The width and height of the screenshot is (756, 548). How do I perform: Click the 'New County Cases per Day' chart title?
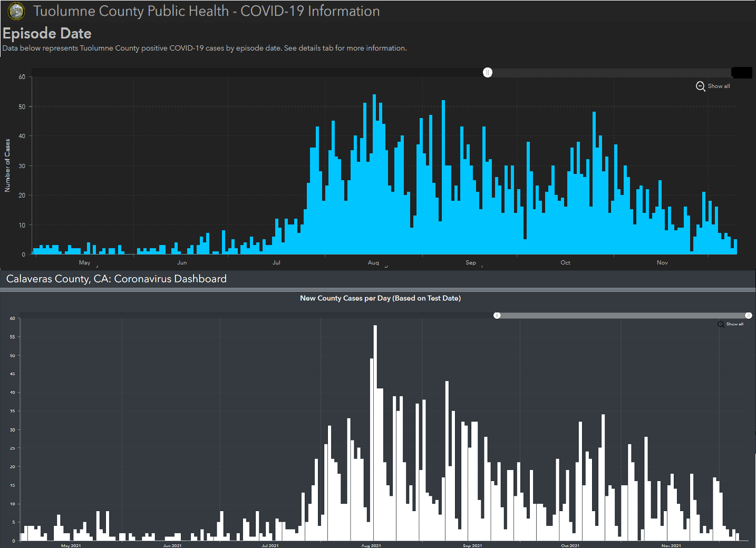380,298
